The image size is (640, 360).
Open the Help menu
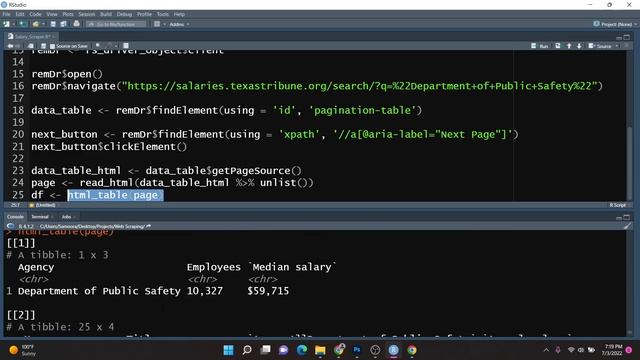[x=179, y=14]
